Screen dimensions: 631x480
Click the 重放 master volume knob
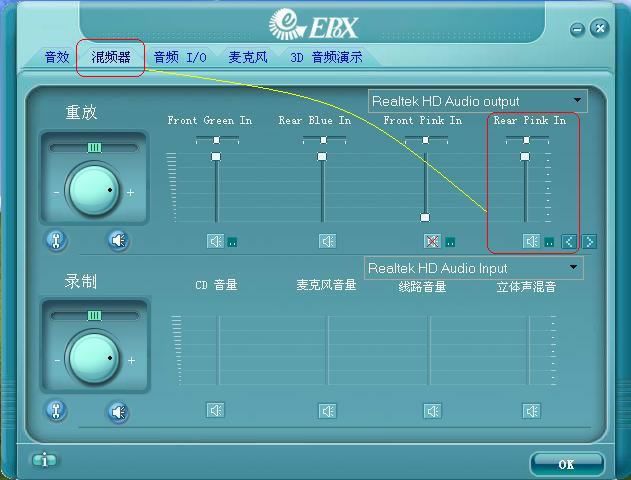[x=93, y=190]
